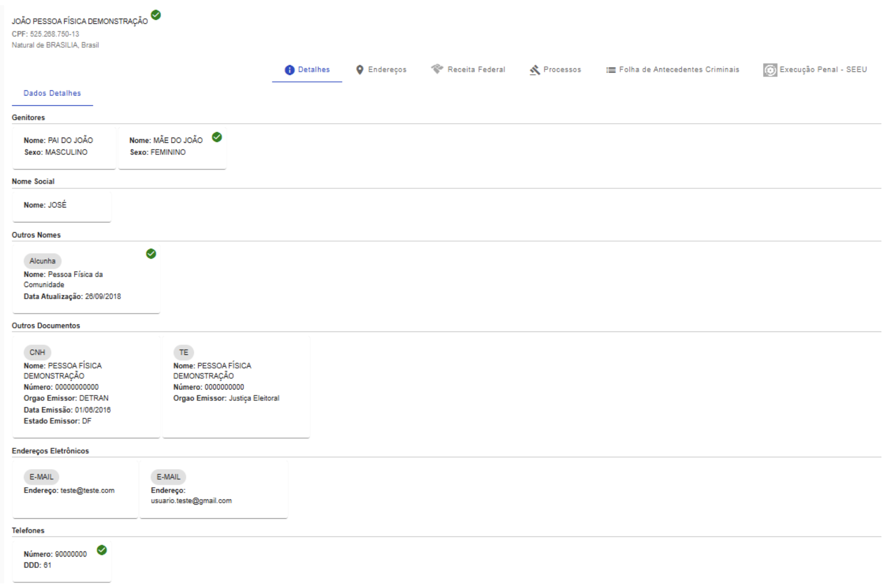Click green check beside João's name

tap(156, 15)
